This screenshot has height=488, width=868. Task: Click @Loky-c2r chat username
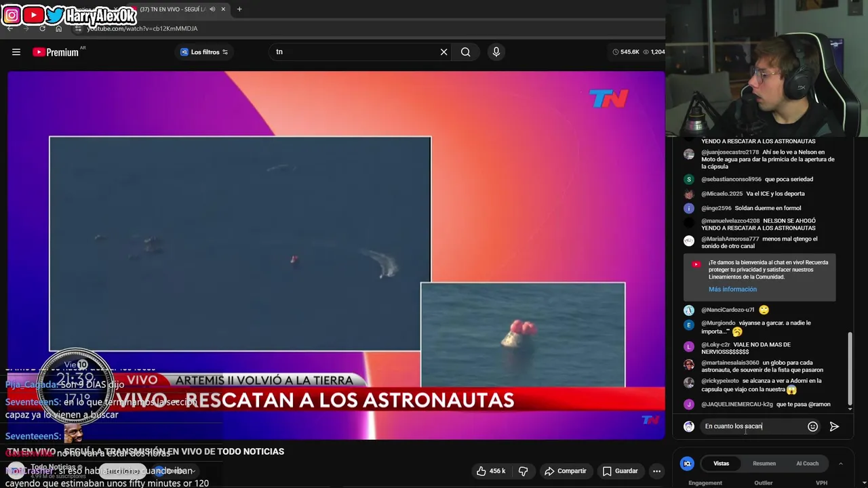point(715,345)
